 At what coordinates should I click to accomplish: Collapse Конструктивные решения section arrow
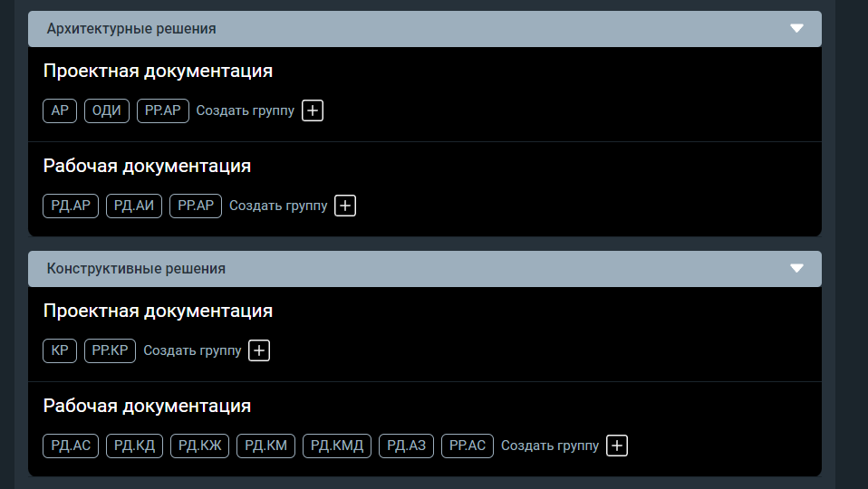796,268
